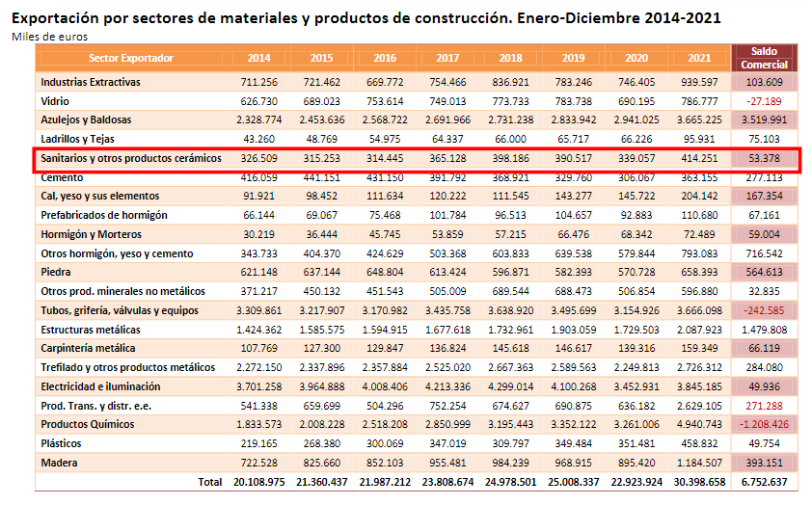Click the 2014 total 20.108.975

click(x=258, y=482)
